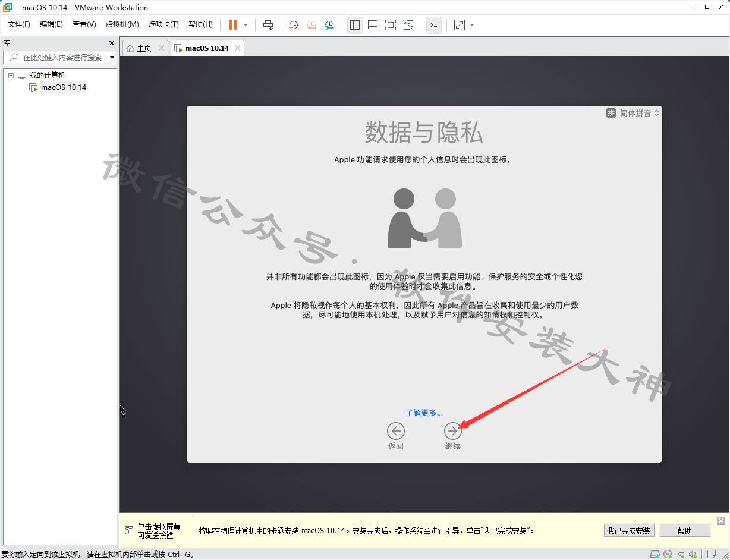The image size is (730, 560).
Task: Select macOS 10.14 in the library tree
Action: click(x=63, y=87)
